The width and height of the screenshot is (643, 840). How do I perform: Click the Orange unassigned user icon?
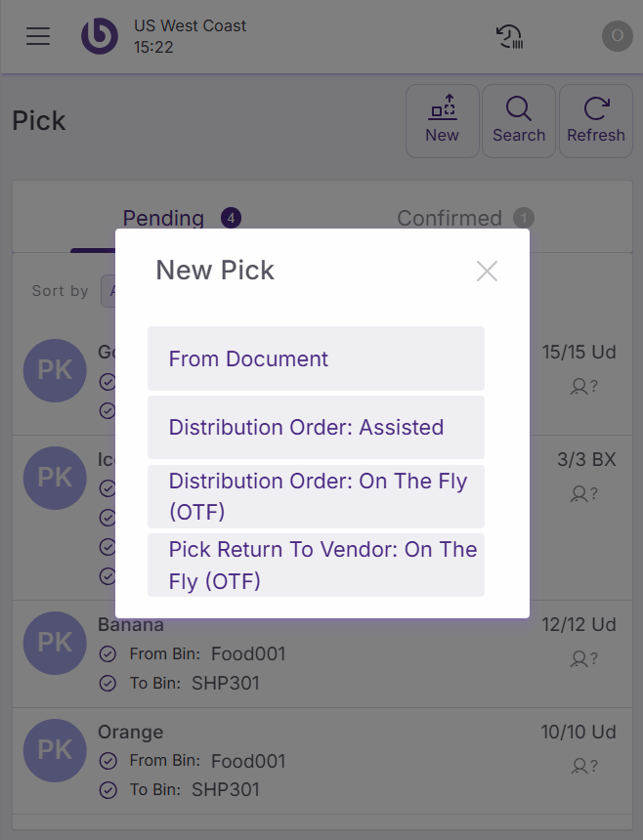[x=582, y=767]
